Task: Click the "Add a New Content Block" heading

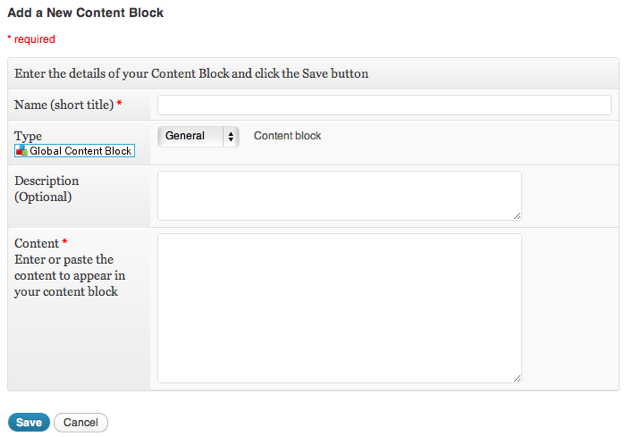Action: [x=86, y=14]
